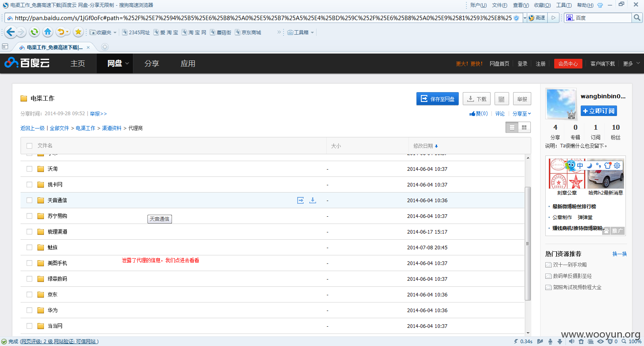The height and width of the screenshot is (346, 644).
Task: Click the security shield icon in address bar
Action: [x=516, y=18]
